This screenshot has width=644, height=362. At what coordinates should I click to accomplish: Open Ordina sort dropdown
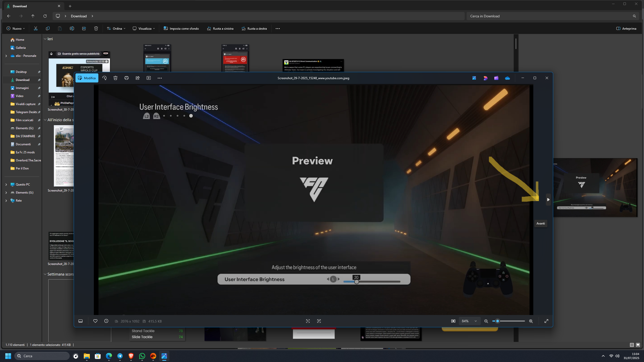click(x=116, y=28)
